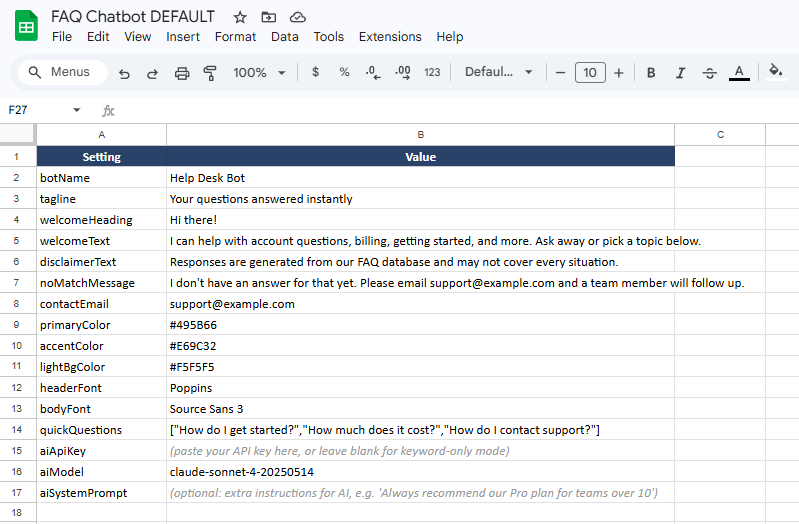Click the redo arrow icon
The height and width of the screenshot is (524, 799).
153,73
